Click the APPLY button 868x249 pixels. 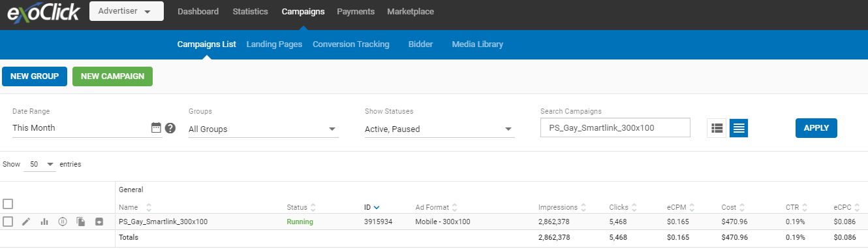(x=816, y=128)
